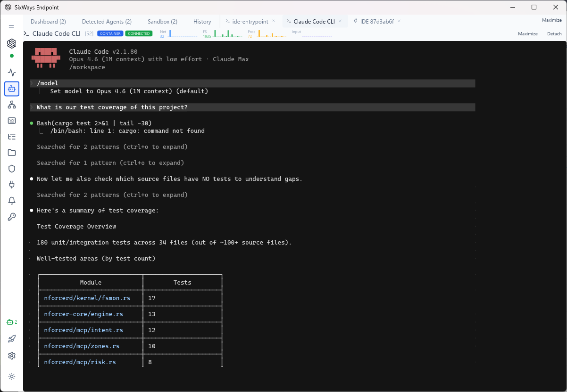
Task: Open the key credentials icon in sidebar
Action: tap(12, 216)
